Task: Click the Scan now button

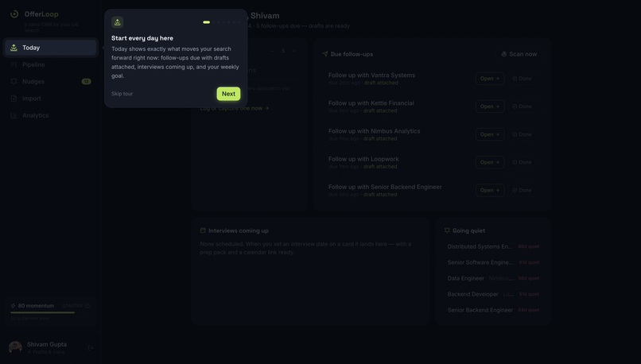Action: click(x=519, y=54)
